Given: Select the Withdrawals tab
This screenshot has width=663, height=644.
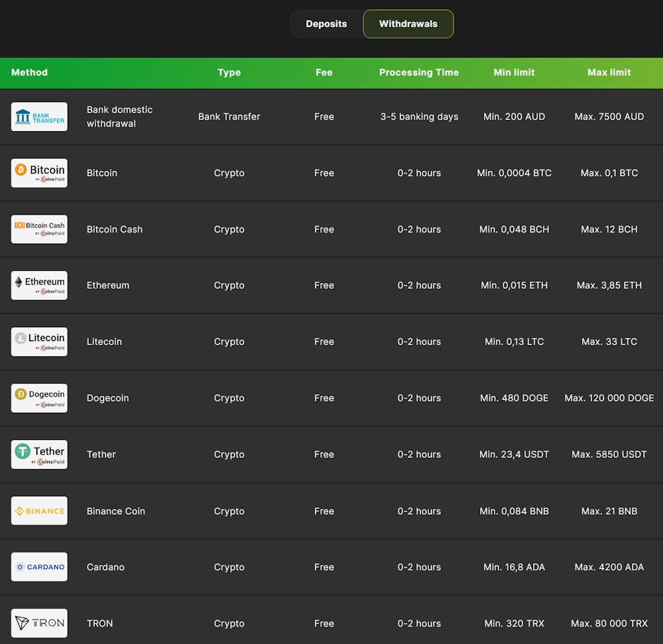Looking at the screenshot, I should pos(408,24).
